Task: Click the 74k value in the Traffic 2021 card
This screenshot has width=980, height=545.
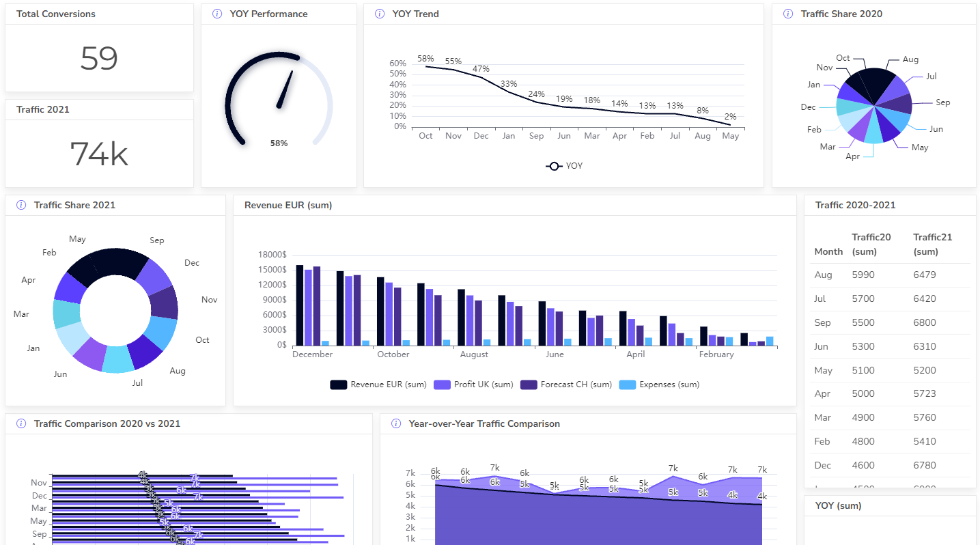Action: coord(99,154)
